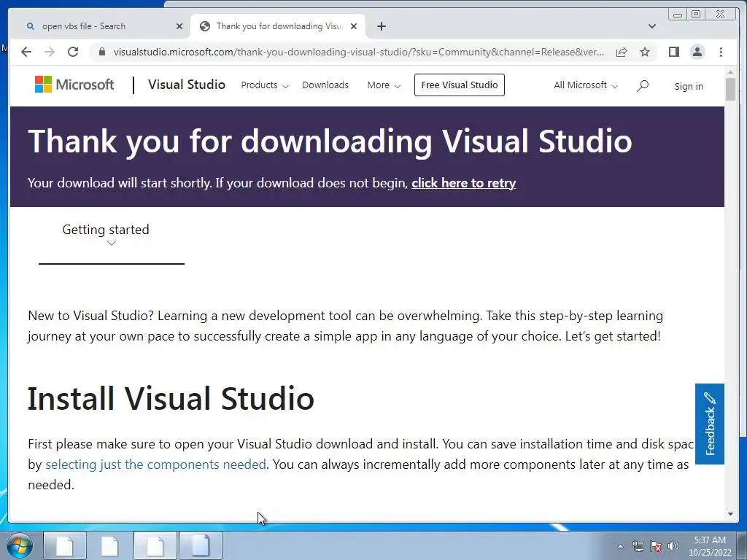Bookmark this page with the star
The image size is (747, 560).
coord(645,52)
